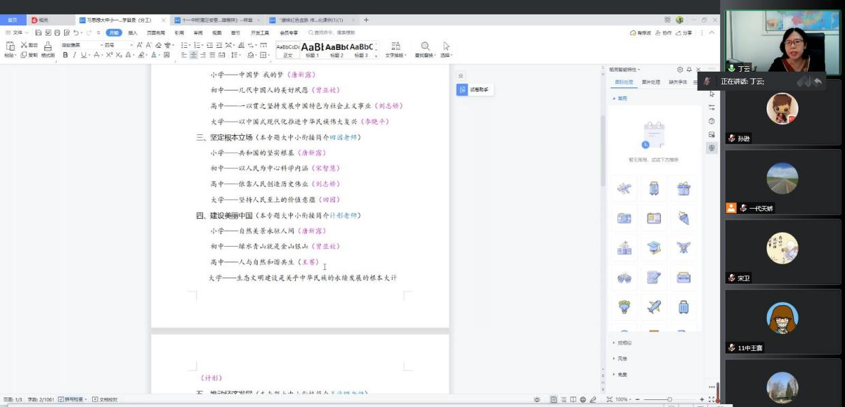Viewport: 845px width, 407px height.
Task: Open the File menu dropdown
Action: (x=17, y=32)
